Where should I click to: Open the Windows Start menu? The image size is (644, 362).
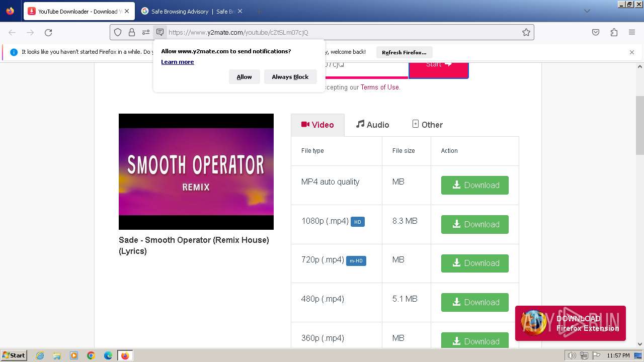click(x=14, y=355)
